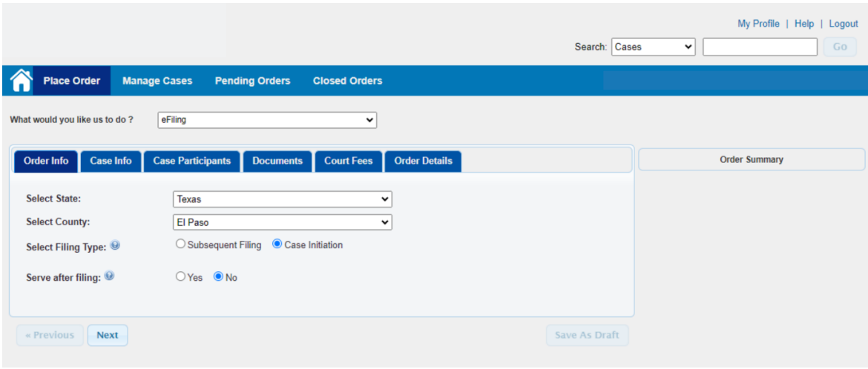
Task: Click the My Profile link
Action: click(758, 24)
